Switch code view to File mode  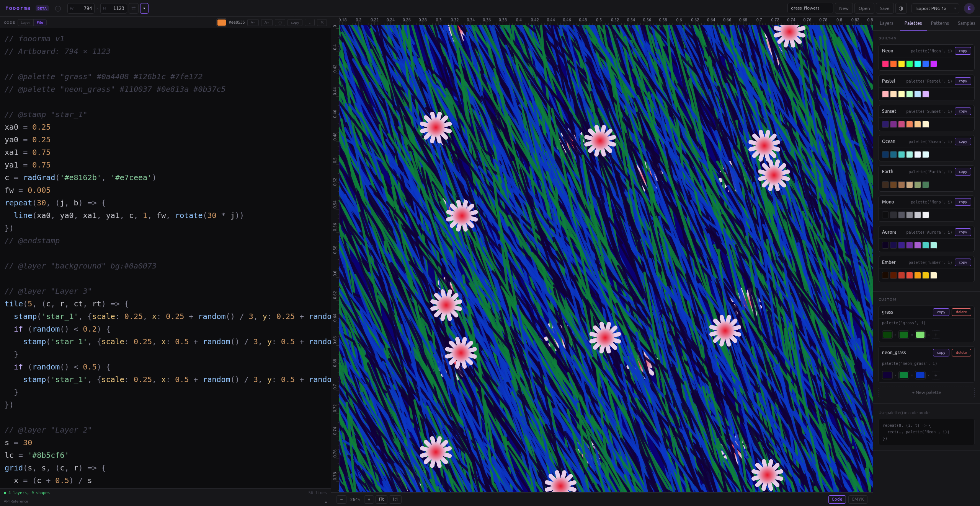[x=40, y=23]
